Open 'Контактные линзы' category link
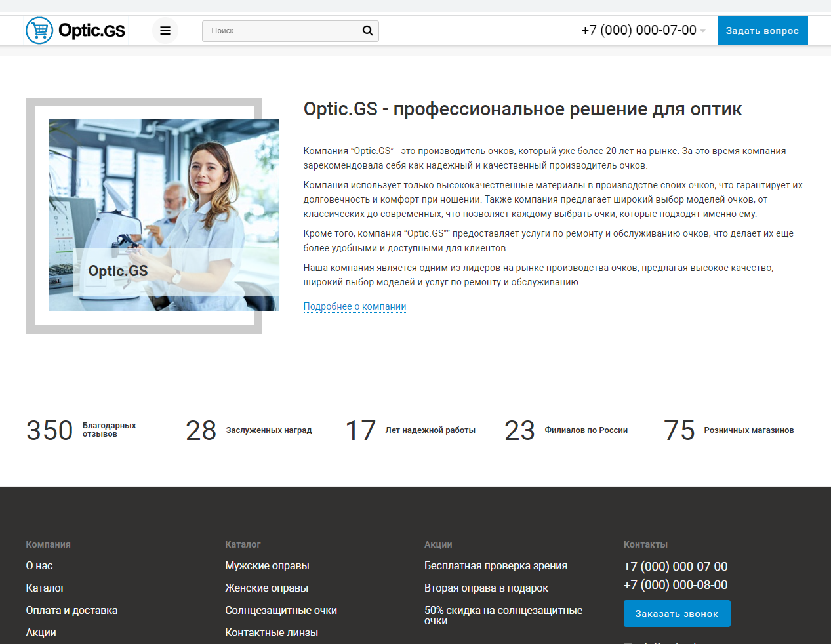The height and width of the screenshot is (644, 831). point(272,632)
